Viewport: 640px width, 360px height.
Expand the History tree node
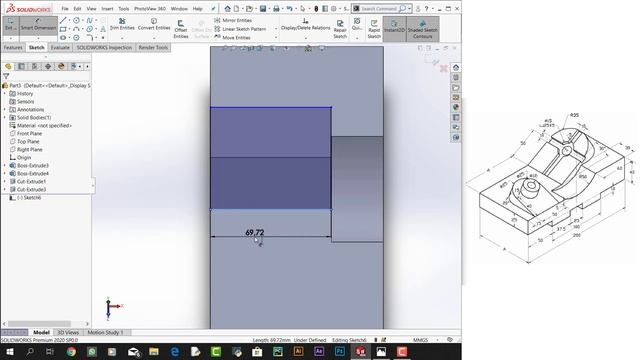[x=5, y=93]
